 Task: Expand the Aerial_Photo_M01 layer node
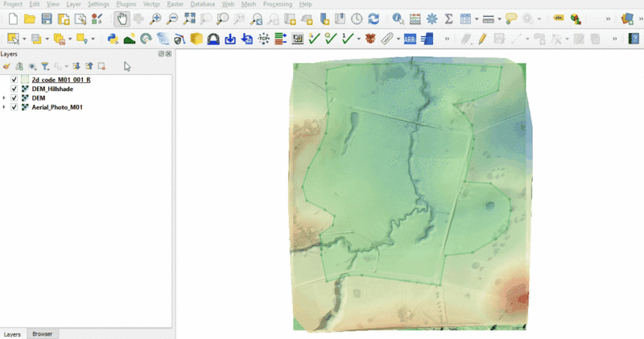point(5,107)
